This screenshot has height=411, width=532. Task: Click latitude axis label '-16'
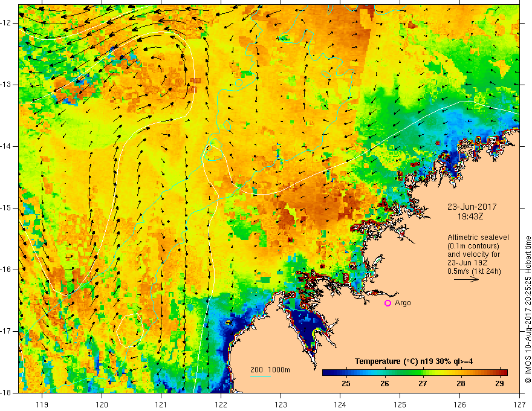point(6,270)
